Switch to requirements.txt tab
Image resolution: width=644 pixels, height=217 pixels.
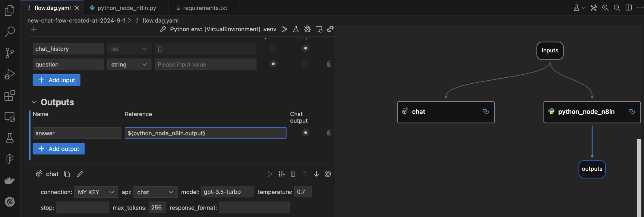coord(205,8)
